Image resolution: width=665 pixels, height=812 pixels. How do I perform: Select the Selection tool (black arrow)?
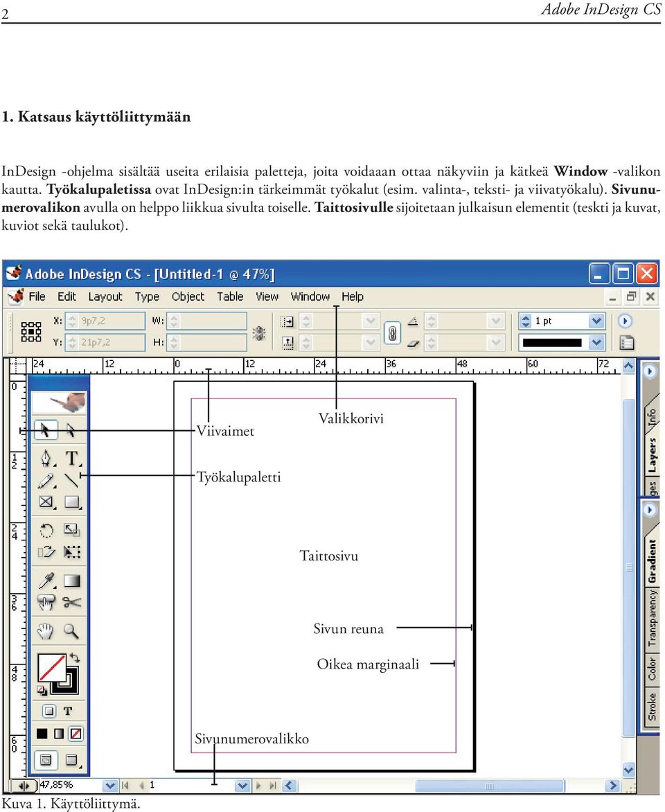(46, 430)
